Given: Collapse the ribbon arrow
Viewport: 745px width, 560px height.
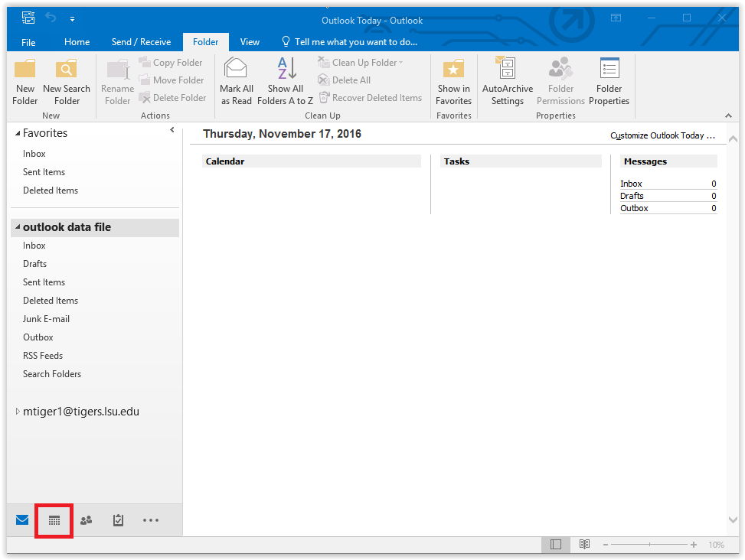Looking at the screenshot, I should tap(728, 116).
